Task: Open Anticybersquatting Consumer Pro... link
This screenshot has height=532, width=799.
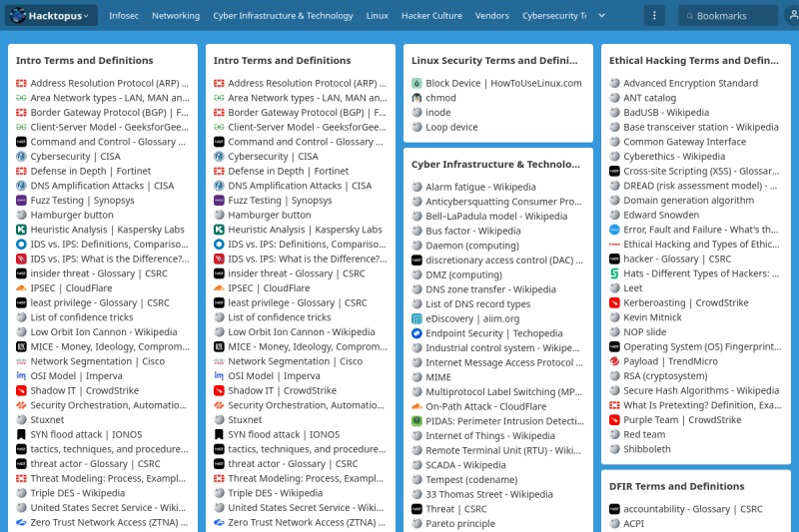Action: click(x=503, y=202)
